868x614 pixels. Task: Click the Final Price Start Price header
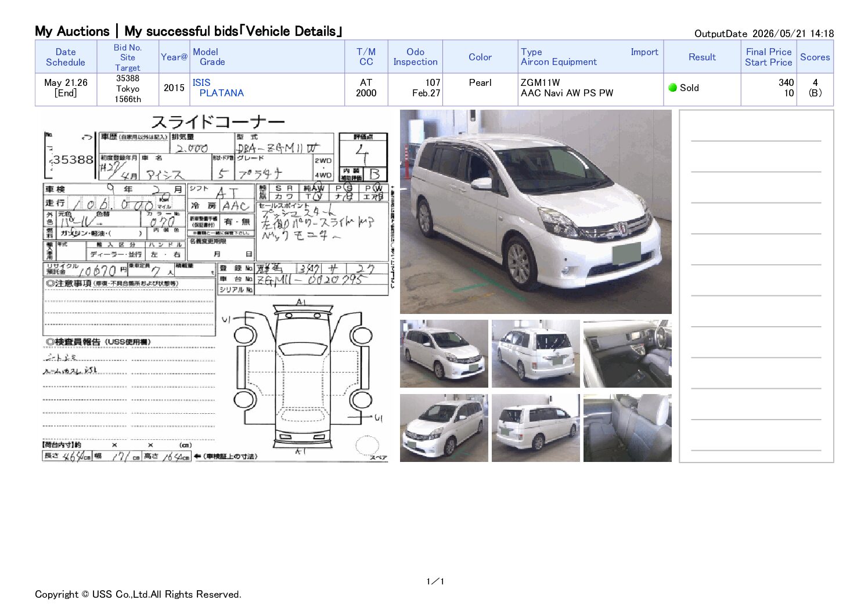point(769,57)
